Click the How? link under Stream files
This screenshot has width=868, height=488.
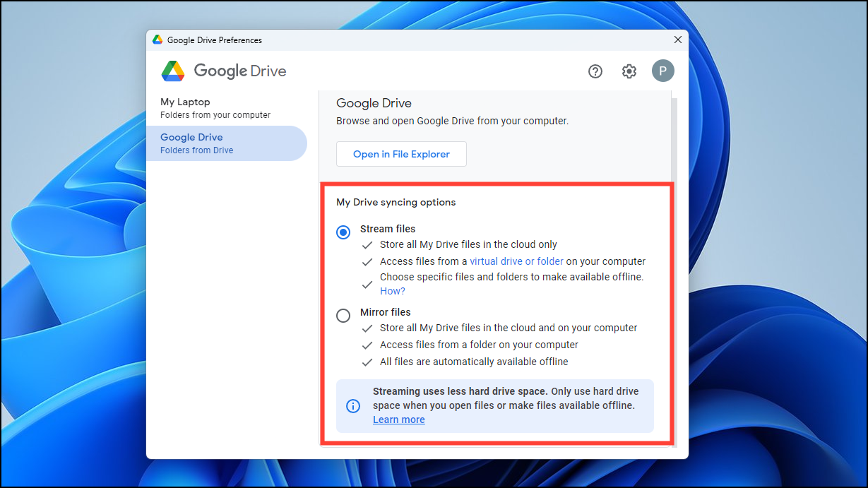point(392,290)
